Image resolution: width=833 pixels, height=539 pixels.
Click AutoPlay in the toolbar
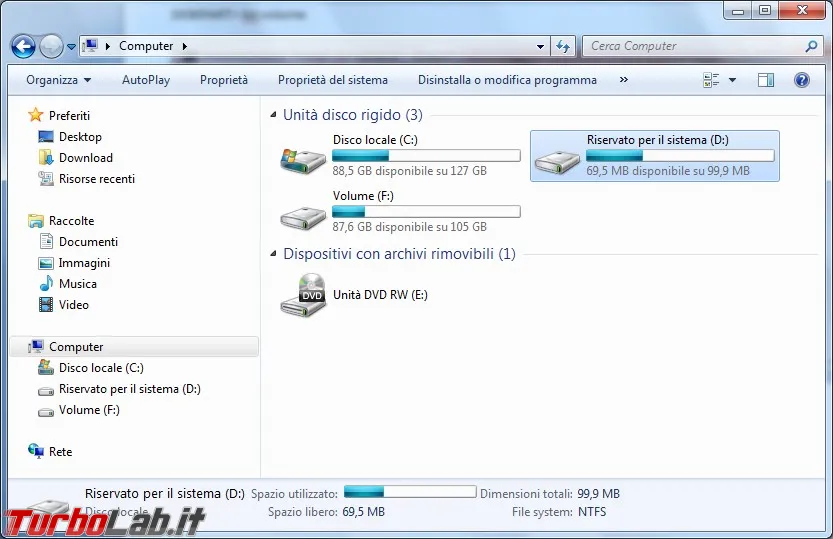[146, 80]
